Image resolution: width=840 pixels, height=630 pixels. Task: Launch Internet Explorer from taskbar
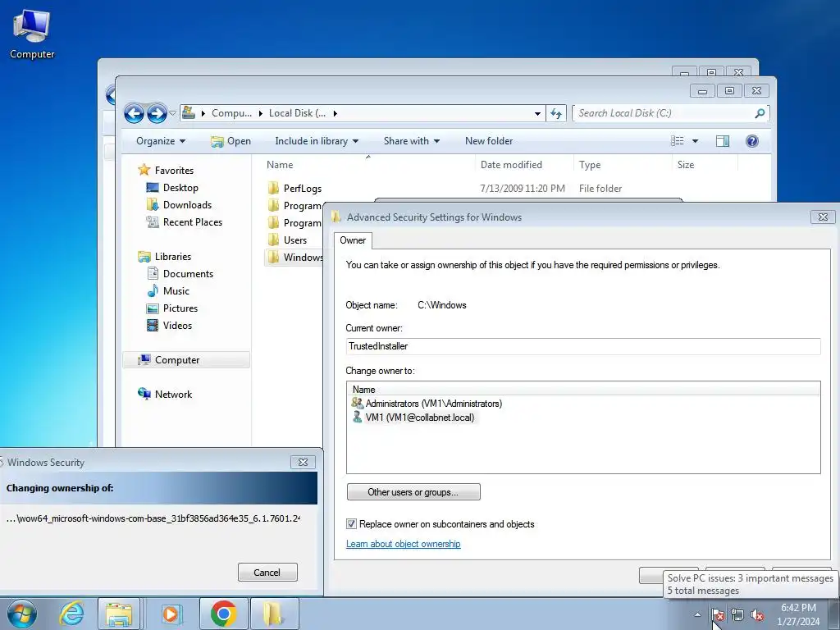click(x=72, y=614)
